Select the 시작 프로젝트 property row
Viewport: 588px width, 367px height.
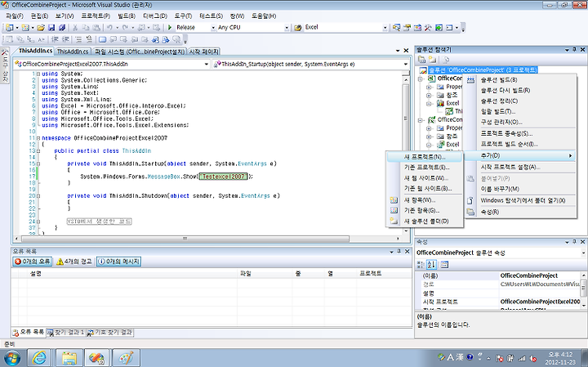pos(499,302)
